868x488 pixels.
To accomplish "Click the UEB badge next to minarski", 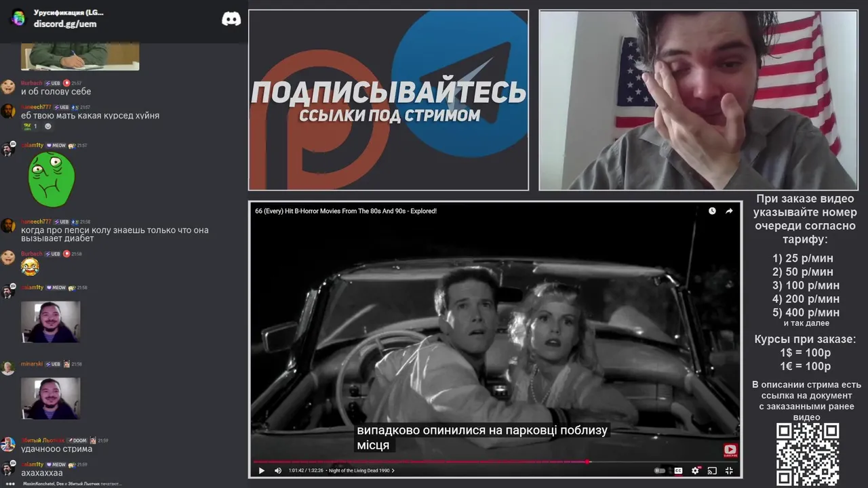I will click(x=52, y=364).
